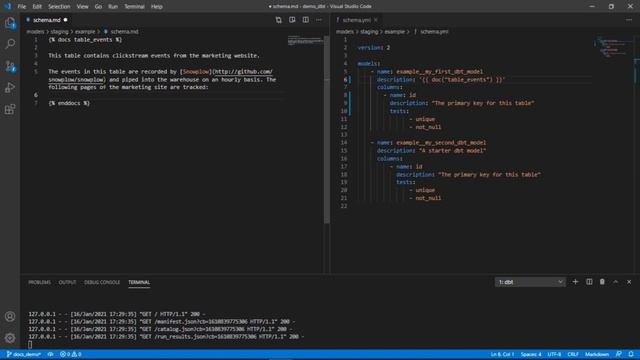The width and height of the screenshot is (640, 360).
Task: Click the minimap of schema.md editor
Action: (x=305, y=40)
